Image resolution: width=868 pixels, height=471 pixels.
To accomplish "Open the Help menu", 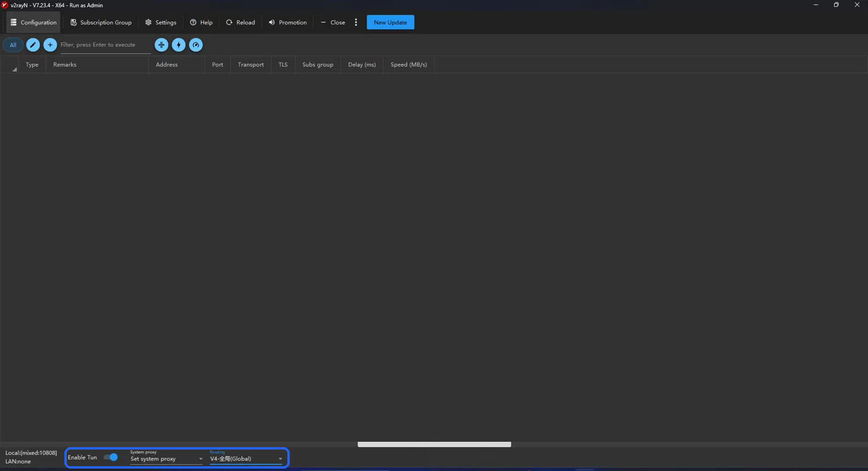I will coord(201,22).
